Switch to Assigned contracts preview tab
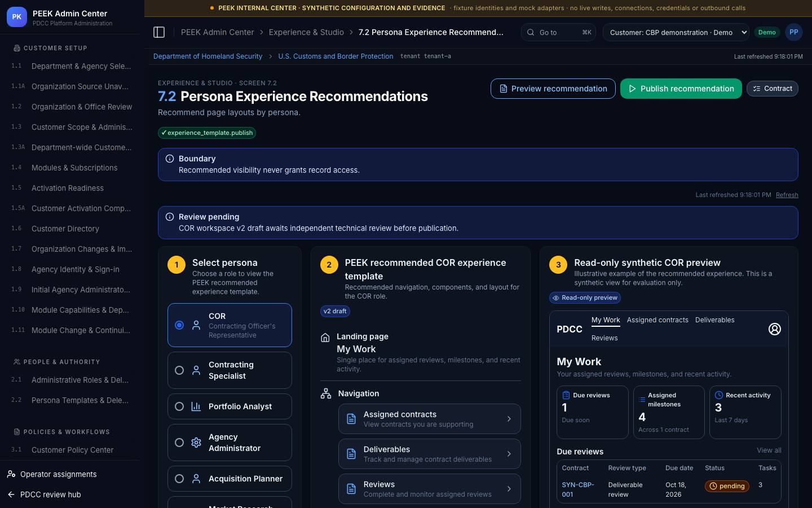 [x=657, y=320]
